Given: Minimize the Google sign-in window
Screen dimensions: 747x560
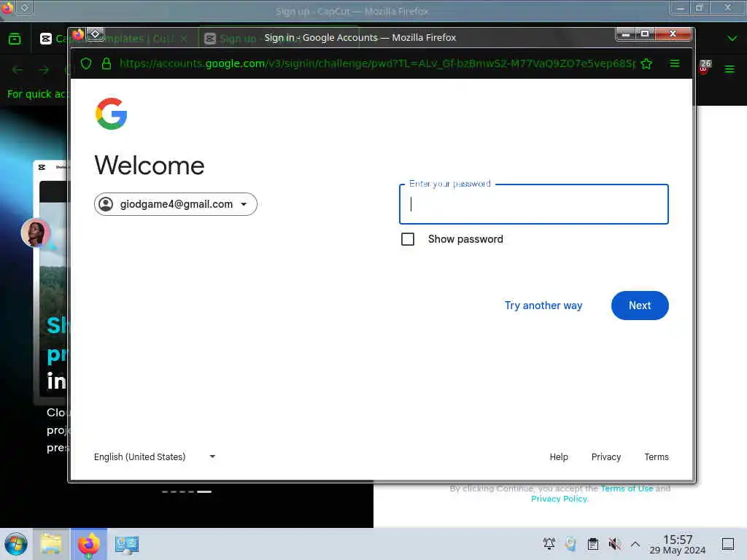Looking at the screenshot, I should tap(626, 34).
